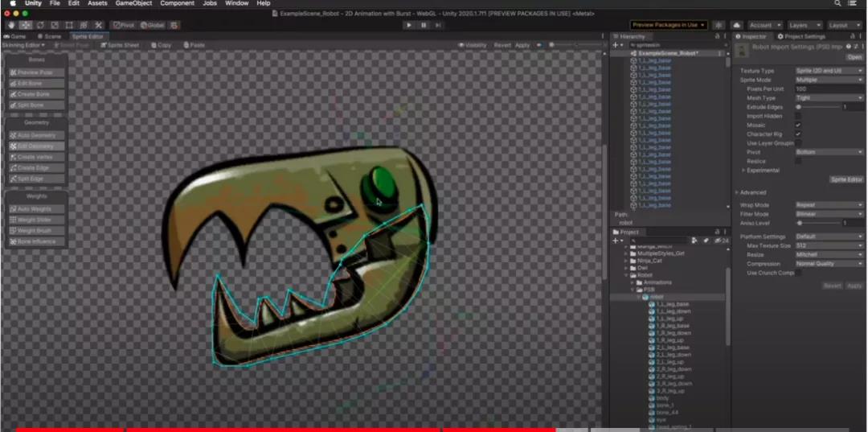
Task: Open the Collab services icon
Action: [x=719, y=25]
